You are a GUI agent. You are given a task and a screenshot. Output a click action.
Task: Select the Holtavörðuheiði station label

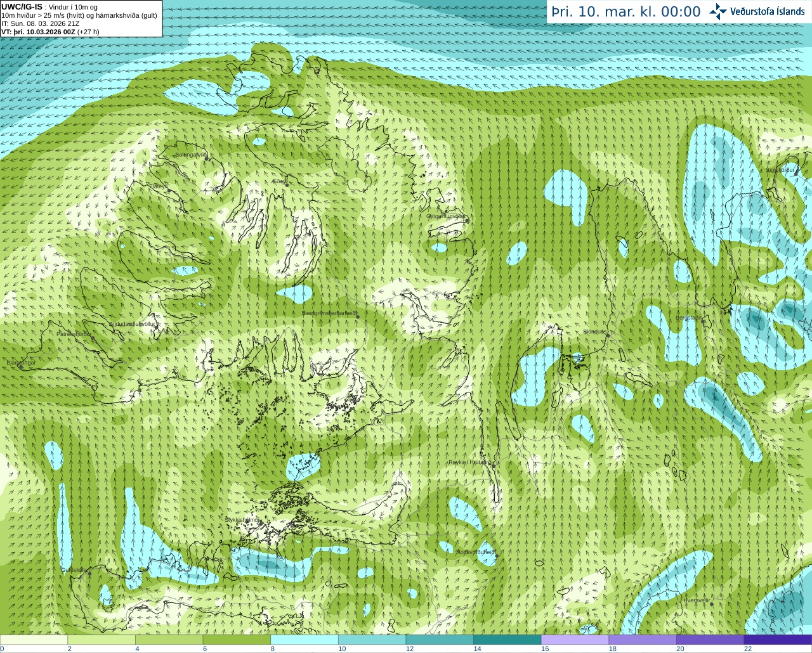(x=476, y=552)
